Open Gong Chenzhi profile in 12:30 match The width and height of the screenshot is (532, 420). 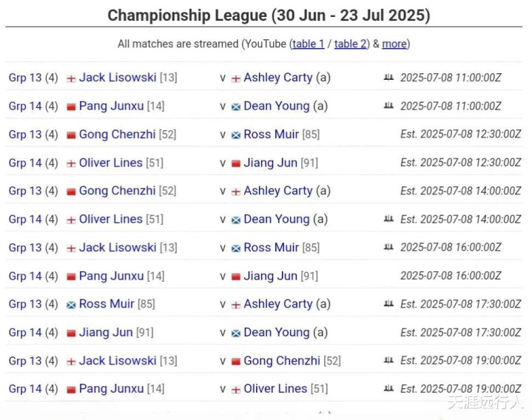(x=117, y=135)
